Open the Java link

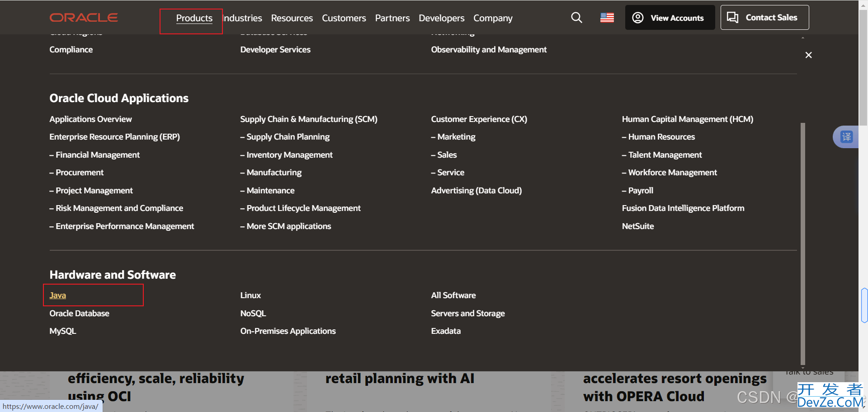57,295
